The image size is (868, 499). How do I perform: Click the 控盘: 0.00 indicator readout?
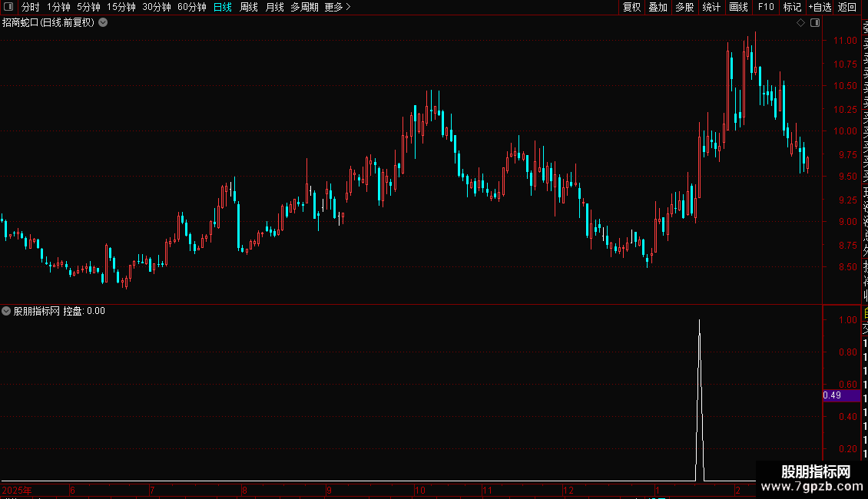point(84,311)
